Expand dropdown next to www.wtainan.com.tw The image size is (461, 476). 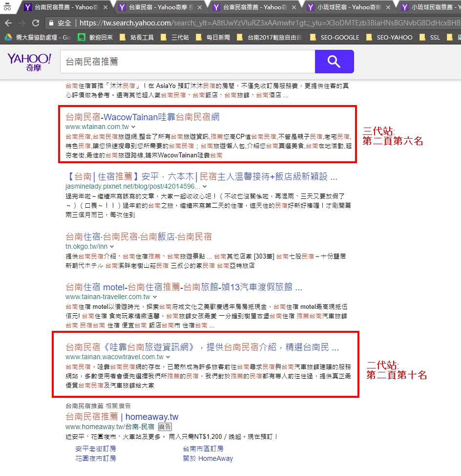click(133, 127)
